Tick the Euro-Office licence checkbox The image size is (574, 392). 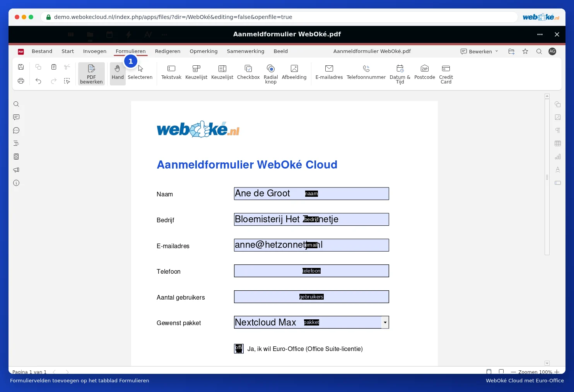point(239,349)
